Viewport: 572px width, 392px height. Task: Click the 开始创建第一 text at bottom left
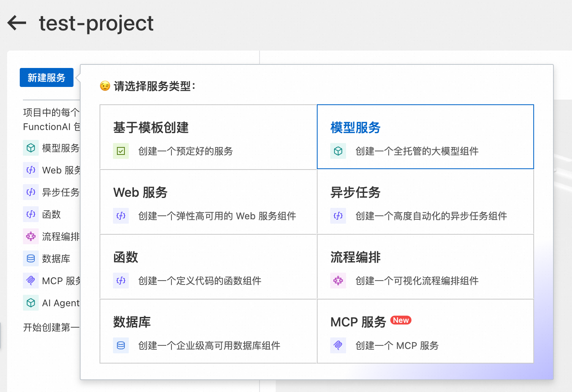coord(51,328)
